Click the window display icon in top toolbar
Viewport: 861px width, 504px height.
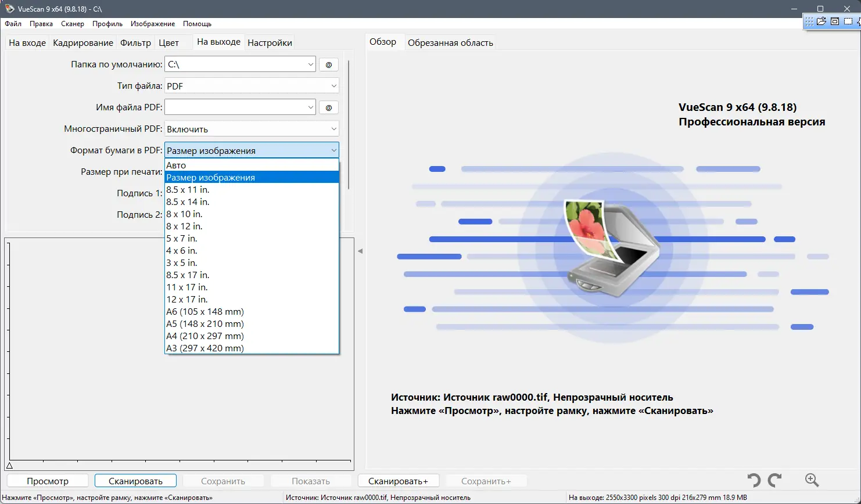point(835,21)
